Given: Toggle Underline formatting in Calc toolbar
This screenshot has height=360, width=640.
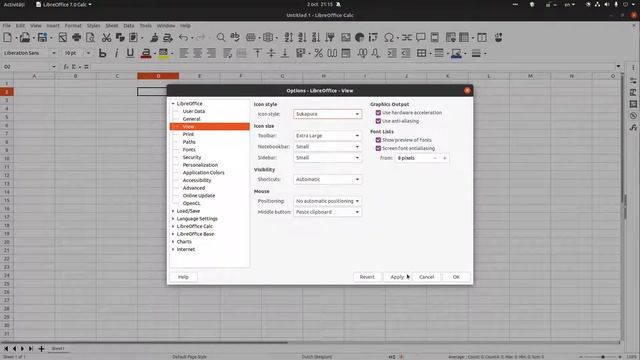Looking at the screenshot, I should (130, 53).
